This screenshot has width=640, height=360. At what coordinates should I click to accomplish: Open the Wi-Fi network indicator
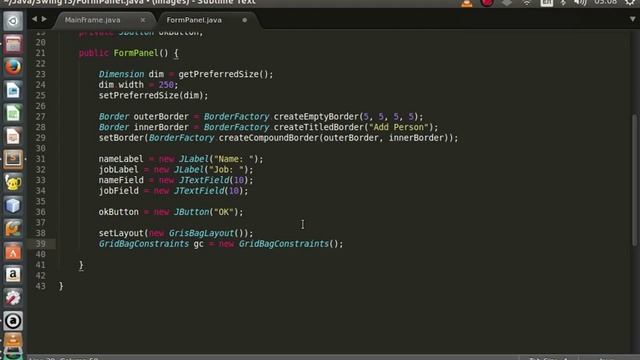click(527, 3)
